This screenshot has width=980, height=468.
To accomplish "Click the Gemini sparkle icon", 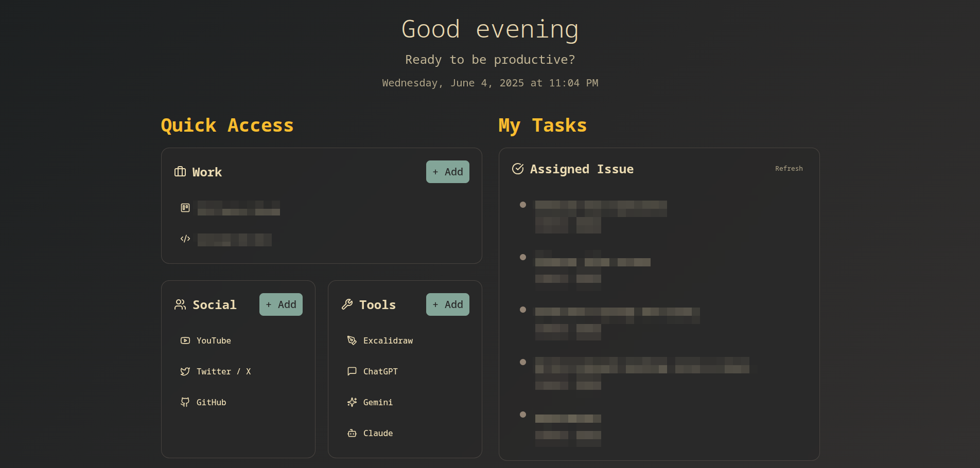I will pyautogui.click(x=352, y=402).
